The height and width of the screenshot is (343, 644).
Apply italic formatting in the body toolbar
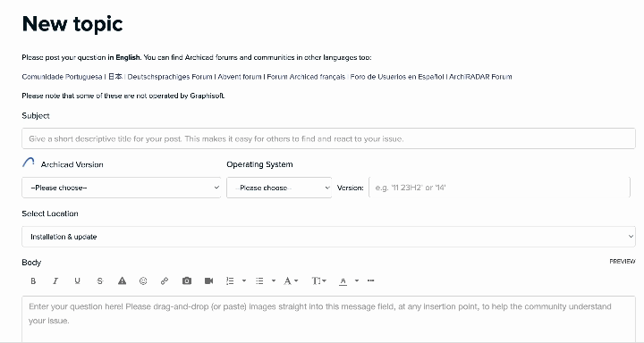(55, 281)
